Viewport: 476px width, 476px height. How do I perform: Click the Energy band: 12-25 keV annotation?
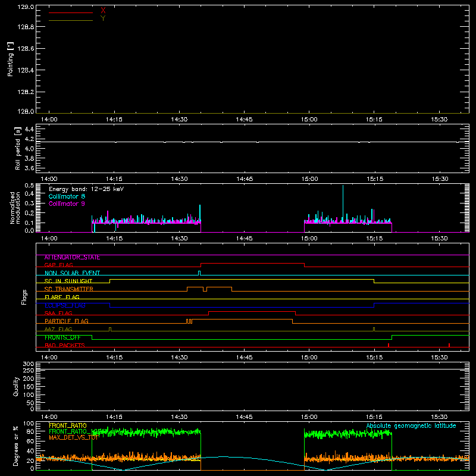click(x=86, y=189)
